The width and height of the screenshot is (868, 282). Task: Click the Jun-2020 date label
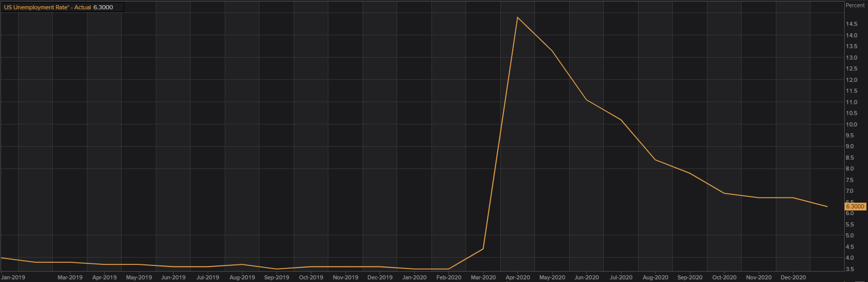click(x=586, y=277)
